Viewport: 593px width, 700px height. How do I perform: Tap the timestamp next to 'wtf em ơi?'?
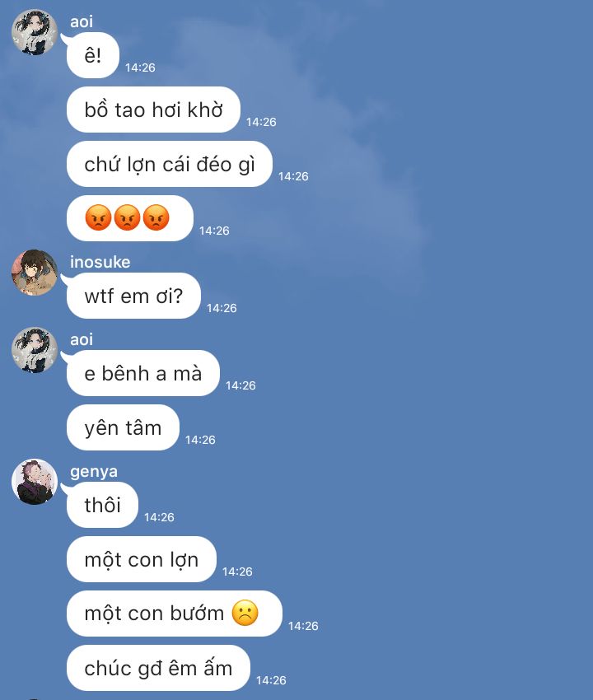point(222,308)
